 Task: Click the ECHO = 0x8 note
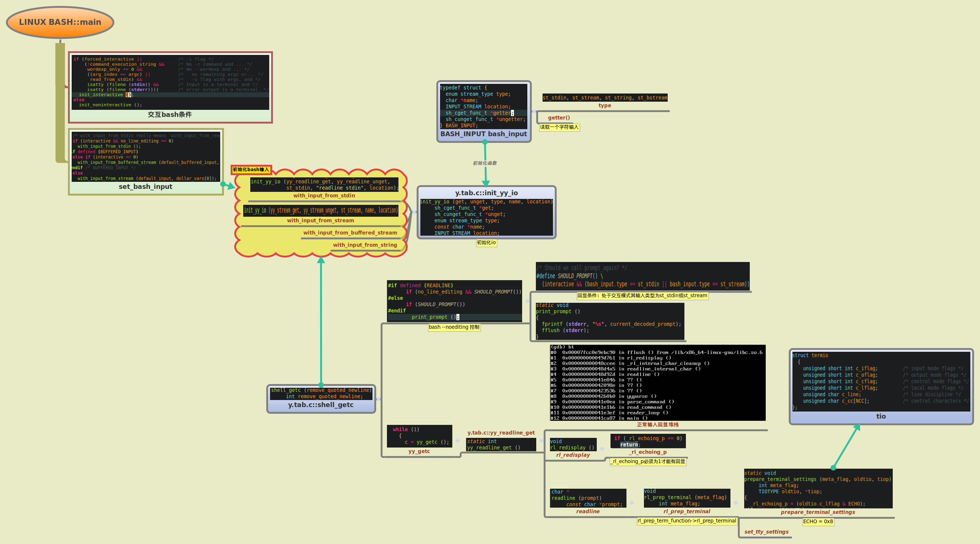[x=818, y=522]
